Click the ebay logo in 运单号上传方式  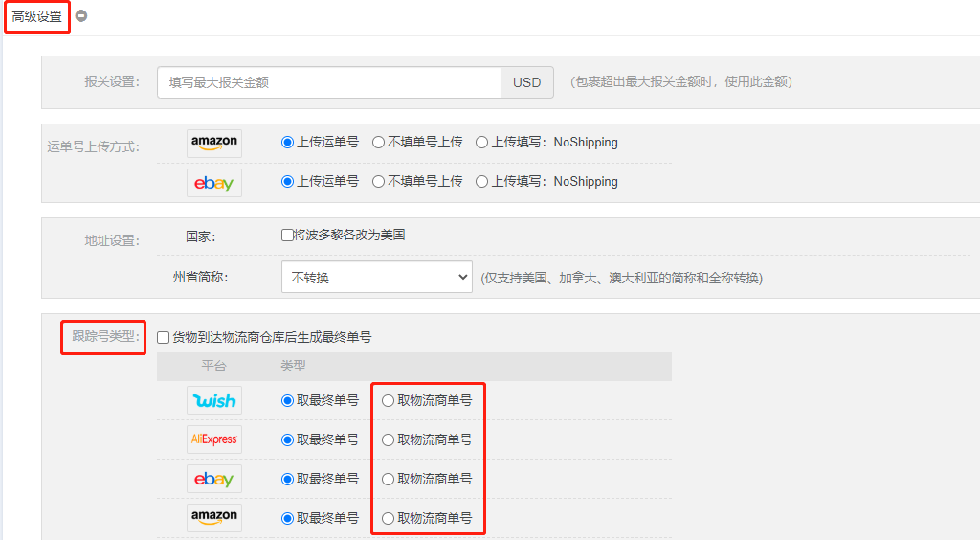213,183
